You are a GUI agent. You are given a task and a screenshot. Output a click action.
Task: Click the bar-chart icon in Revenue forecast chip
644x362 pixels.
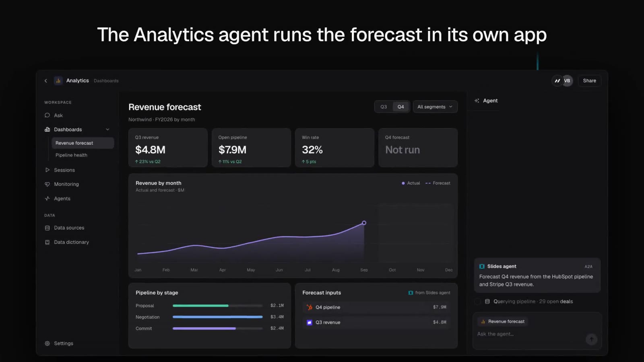point(483,322)
